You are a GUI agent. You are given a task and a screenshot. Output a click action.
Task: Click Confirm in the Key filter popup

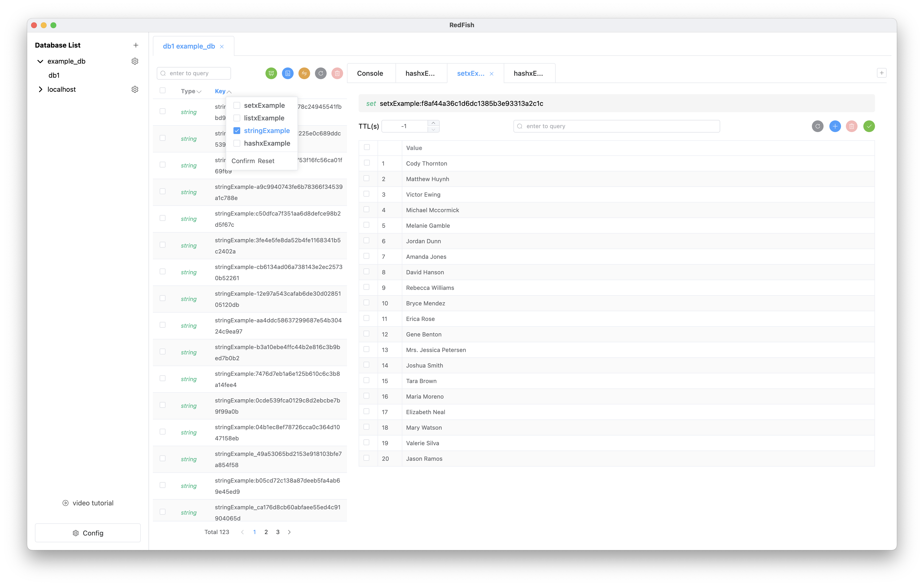point(243,161)
